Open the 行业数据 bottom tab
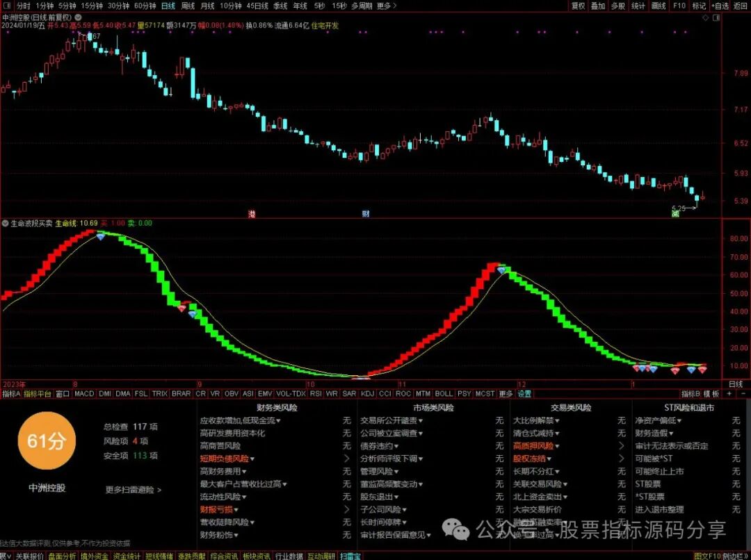Viewport: 751px width, 560px height. pos(289,556)
